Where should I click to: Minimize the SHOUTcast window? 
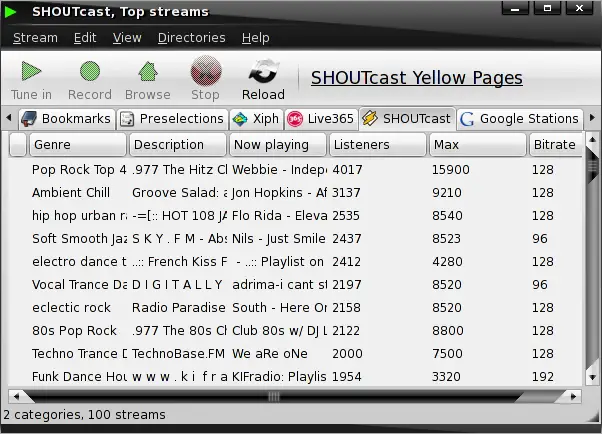tap(515, 8)
